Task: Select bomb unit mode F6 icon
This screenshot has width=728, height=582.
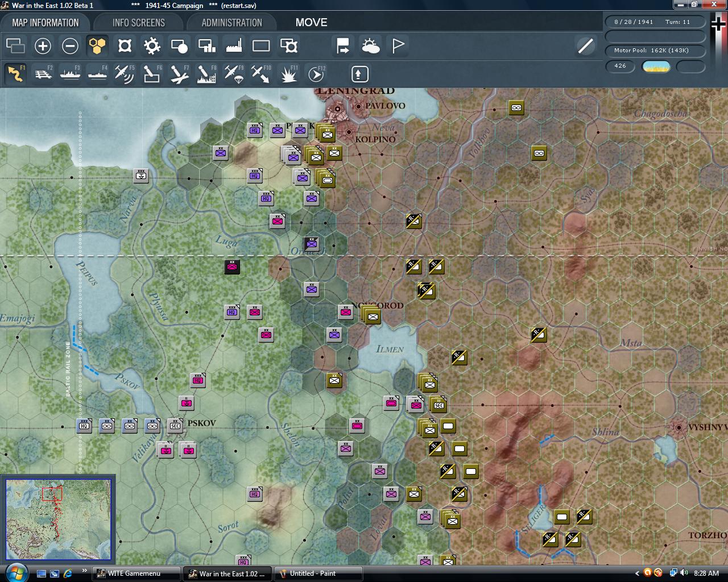Action: tap(152, 73)
